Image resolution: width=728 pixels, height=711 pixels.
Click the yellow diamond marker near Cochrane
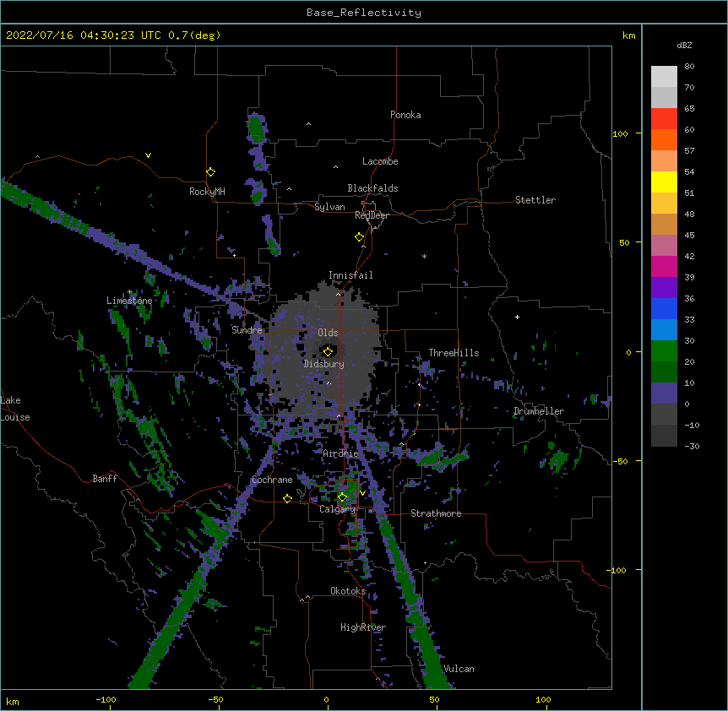(x=287, y=498)
